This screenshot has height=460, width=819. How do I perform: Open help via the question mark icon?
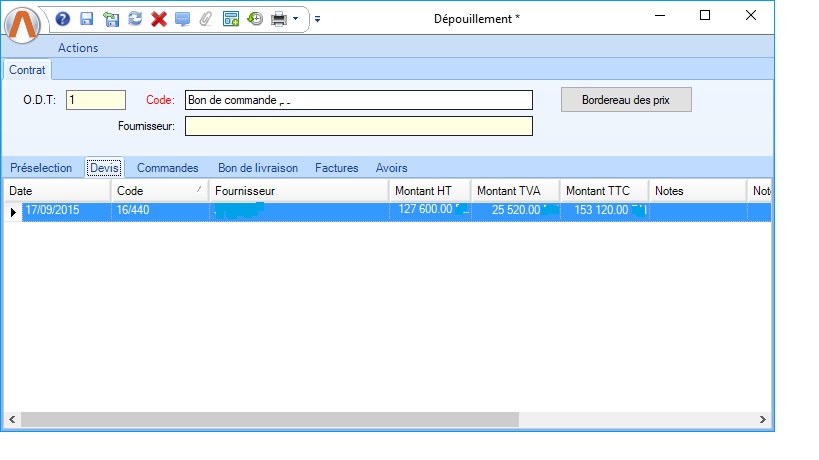coord(63,19)
